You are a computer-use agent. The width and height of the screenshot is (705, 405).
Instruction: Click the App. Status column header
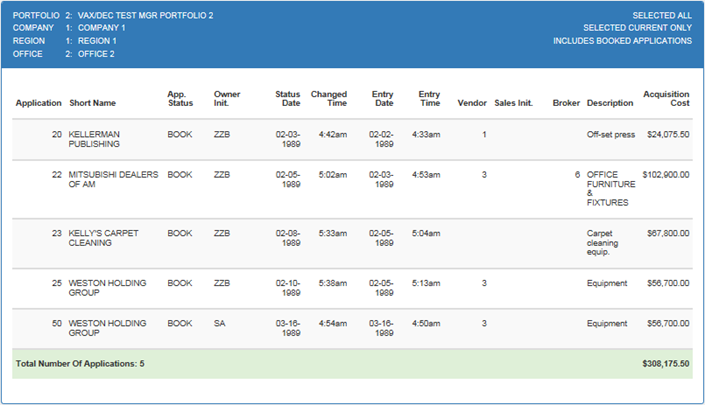(x=180, y=98)
